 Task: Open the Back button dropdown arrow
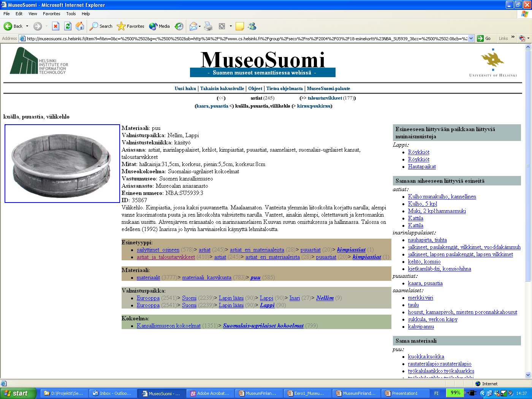click(27, 26)
